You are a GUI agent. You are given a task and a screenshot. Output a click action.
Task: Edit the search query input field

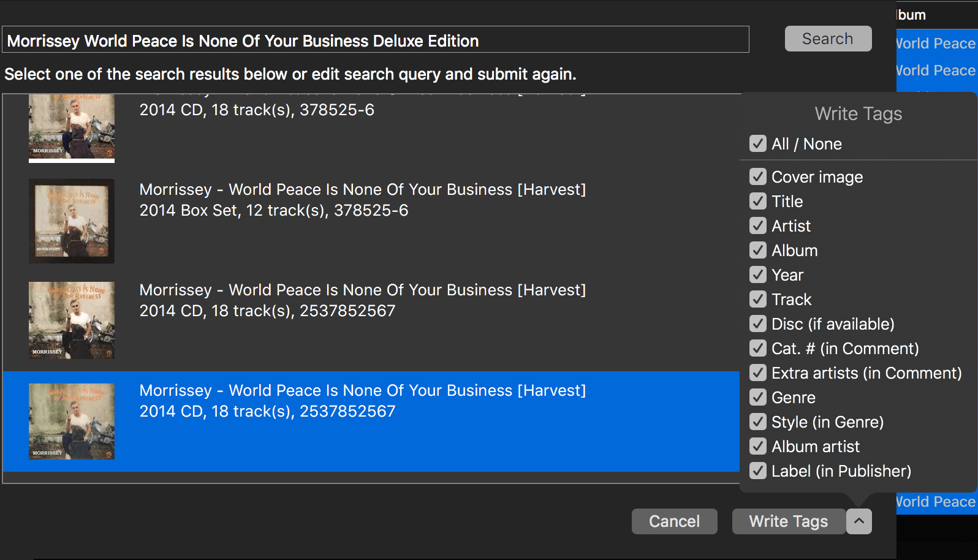point(376,40)
